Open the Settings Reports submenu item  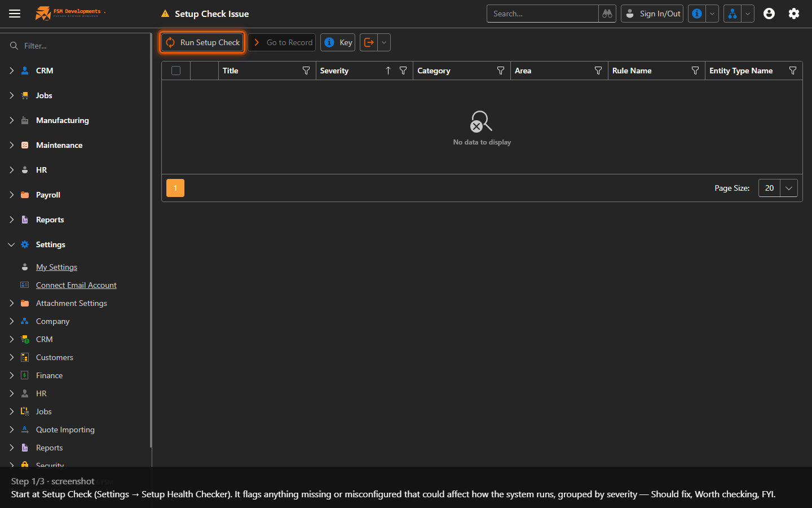click(49, 448)
